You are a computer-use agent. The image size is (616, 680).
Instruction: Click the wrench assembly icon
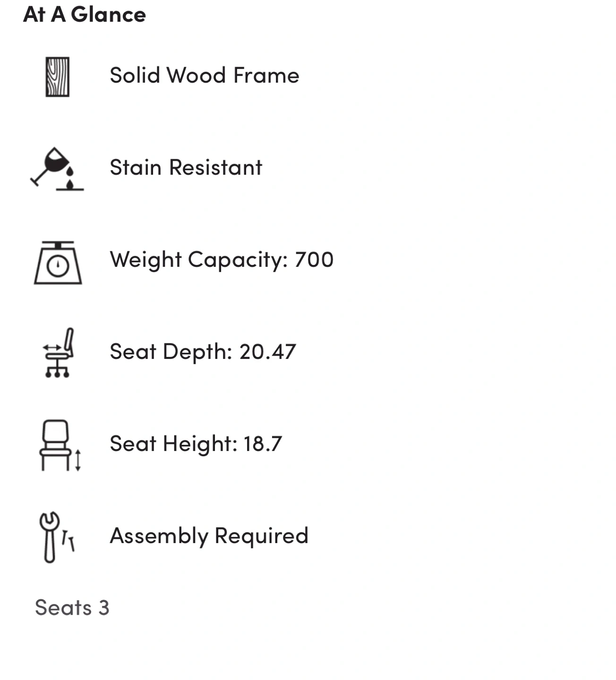[56, 537]
